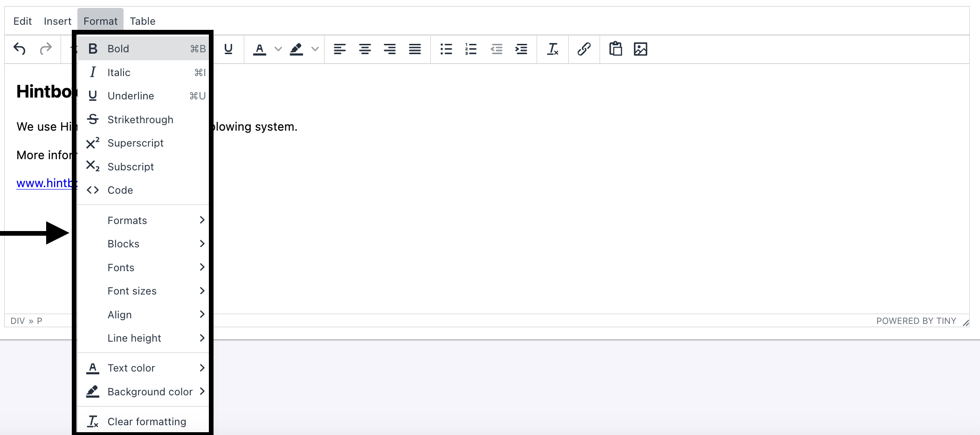Apply text color with toolbar A icon
The height and width of the screenshot is (435, 980).
click(260, 49)
